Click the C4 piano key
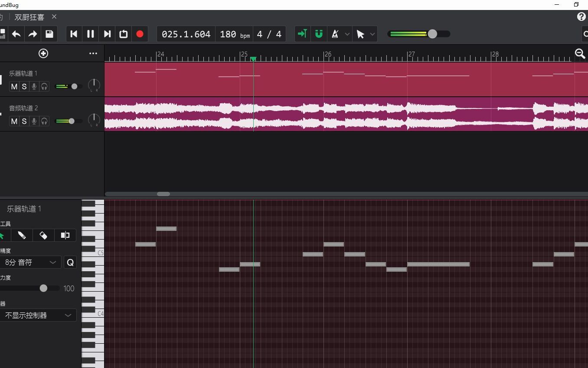This screenshot has height=368, width=588. [x=100, y=313]
